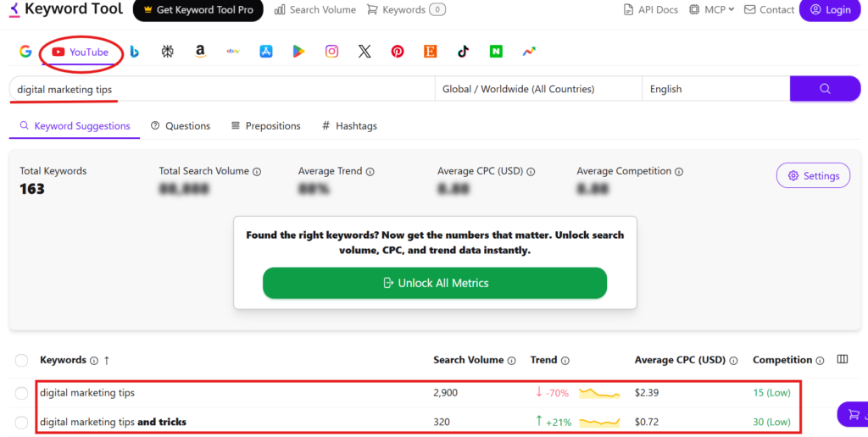Click the Average Trend info icon
This screenshot has width=868, height=437.
[x=370, y=172]
